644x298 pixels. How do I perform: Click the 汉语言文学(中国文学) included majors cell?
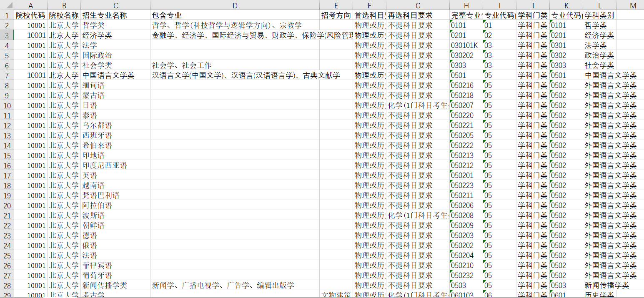tap(235, 75)
